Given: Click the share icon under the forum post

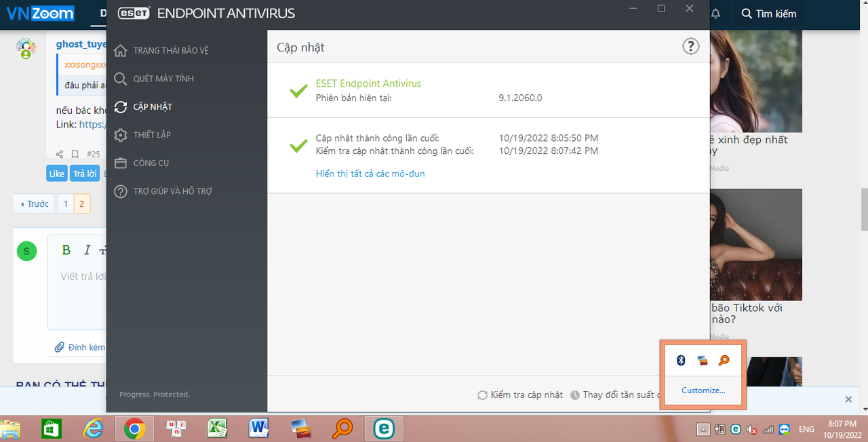Looking at the screenshot, I should click(x=60, y=155).
